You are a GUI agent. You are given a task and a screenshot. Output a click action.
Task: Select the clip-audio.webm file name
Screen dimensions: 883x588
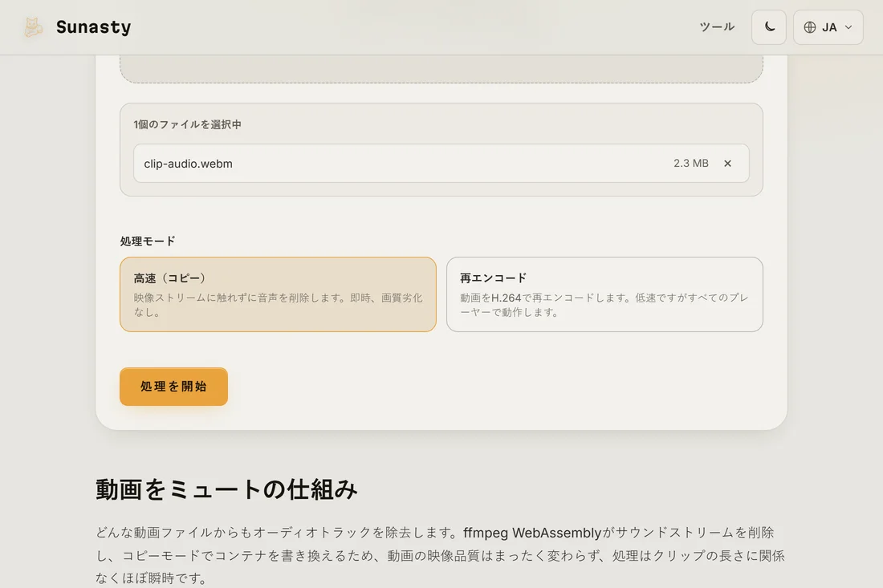click(188, 164)
